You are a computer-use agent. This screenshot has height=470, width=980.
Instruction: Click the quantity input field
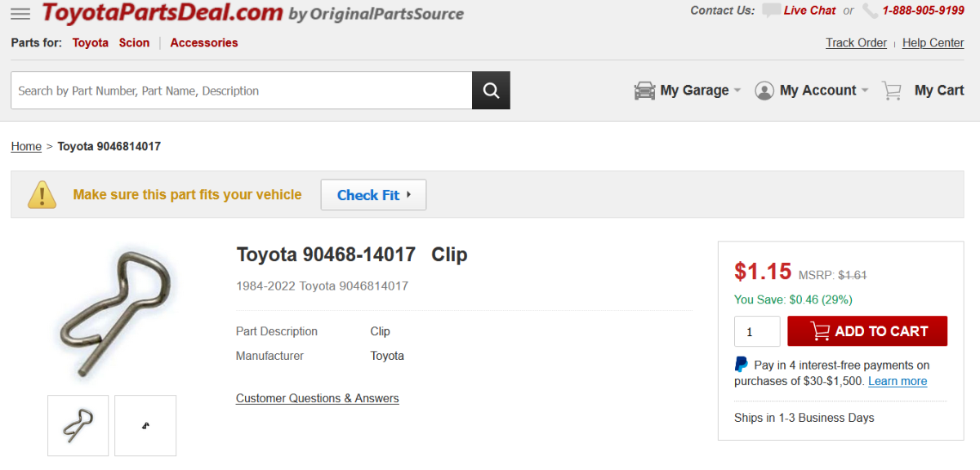click(757, 331)
